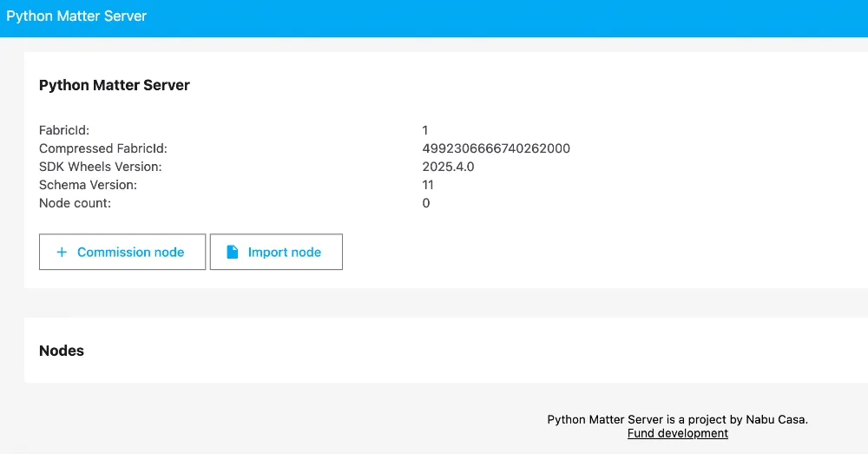868x460 pixels.
Task: Click the Python Matter Server card heading
Action: pyautogui.click(x=115, y=85)
